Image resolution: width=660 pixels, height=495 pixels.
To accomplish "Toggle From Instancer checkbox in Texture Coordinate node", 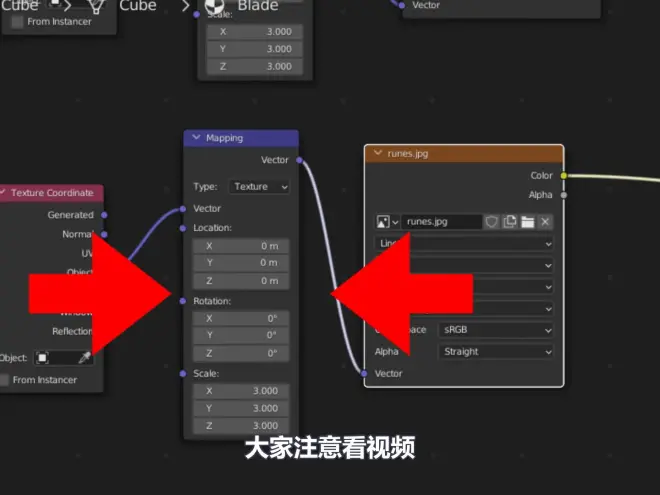I will [x=4, y=380].
